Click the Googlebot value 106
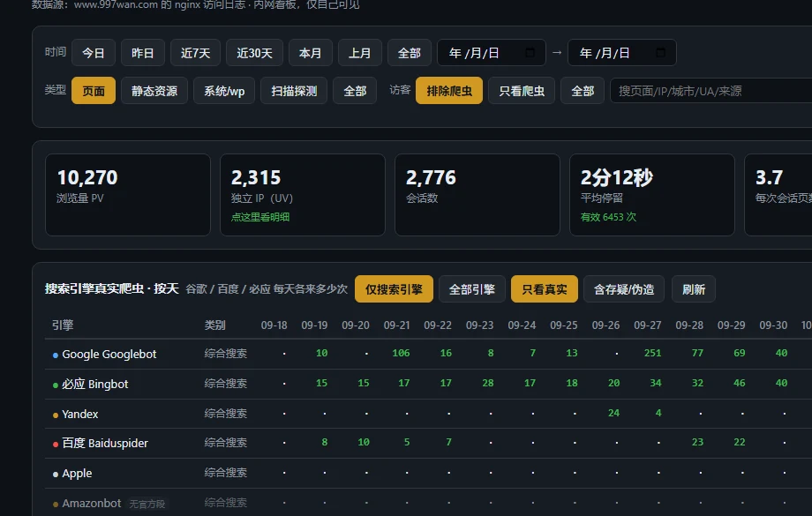The height and width of the screenshot is (516, 812). click(x=401, y=353)
